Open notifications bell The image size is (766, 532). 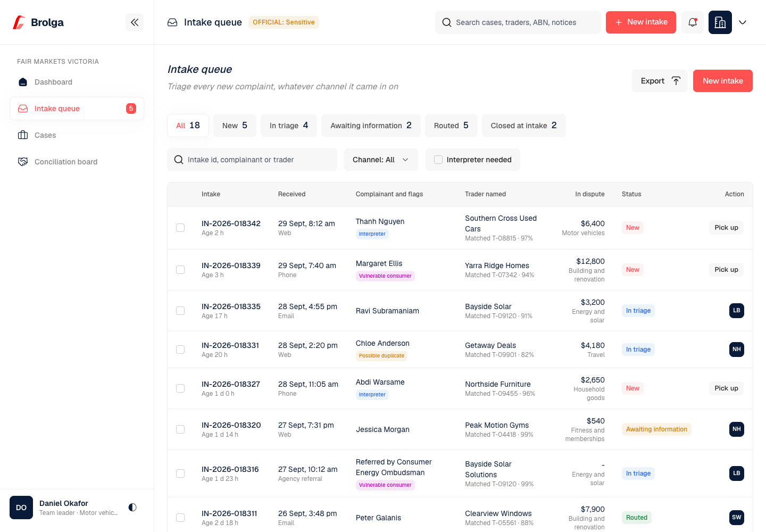[693, 22]
